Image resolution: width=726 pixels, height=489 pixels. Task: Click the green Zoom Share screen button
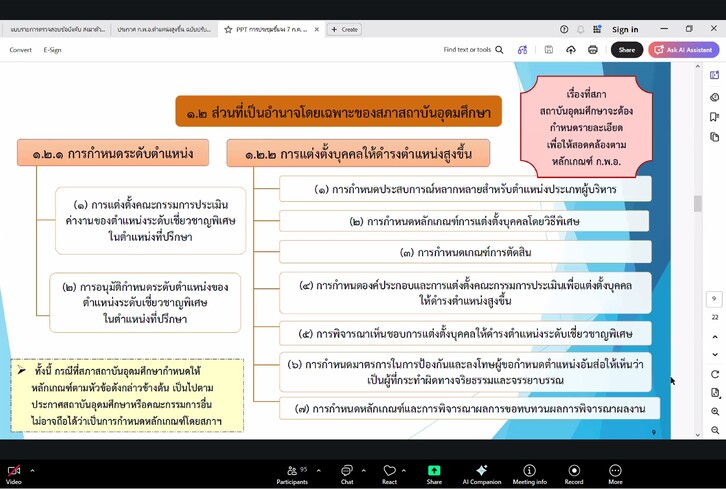pyautogui.click(x=434, y=475)
